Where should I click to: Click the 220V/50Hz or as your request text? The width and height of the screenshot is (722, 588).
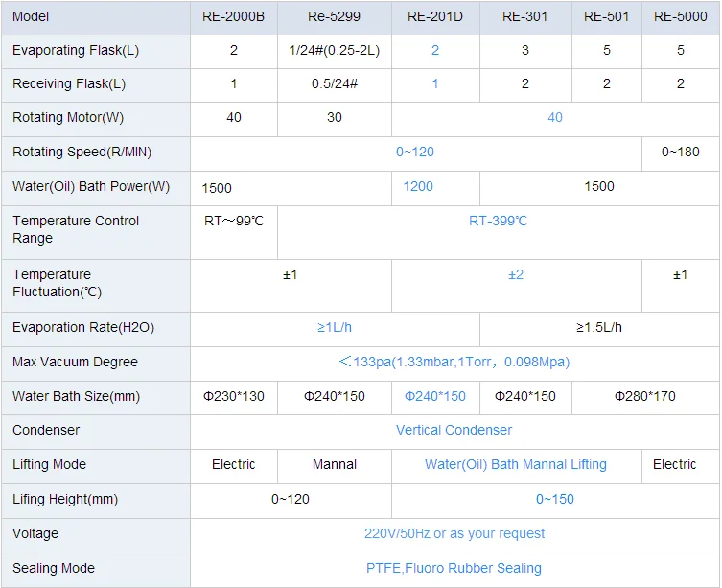(x=454, y=533)
